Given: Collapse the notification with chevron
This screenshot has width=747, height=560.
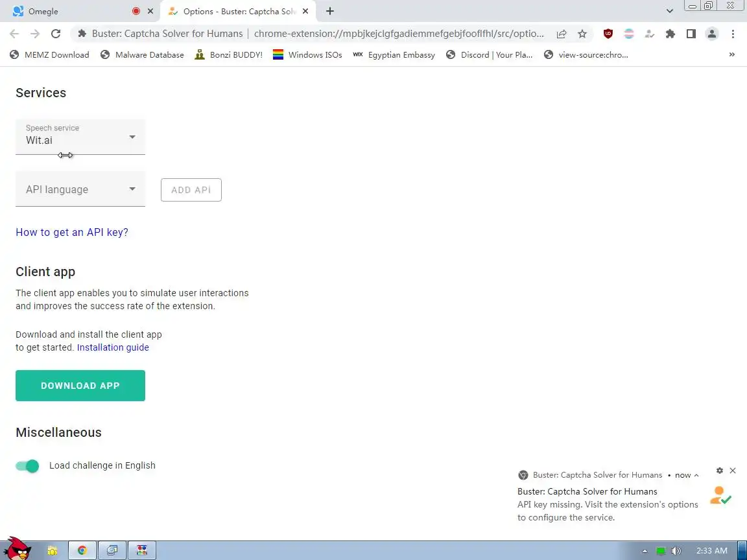Looking at the screenshot, I should point(696,475).
